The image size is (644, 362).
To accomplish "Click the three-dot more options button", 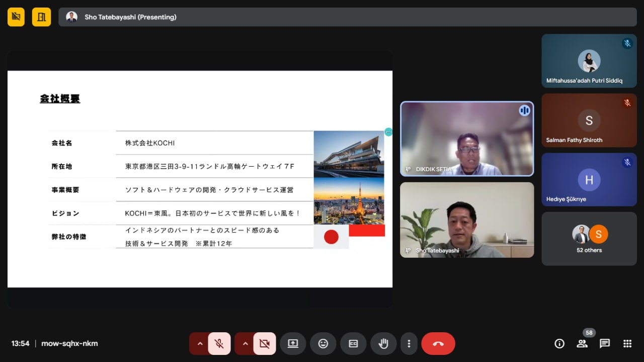I will pyautogui.click(x=409, y=343).
